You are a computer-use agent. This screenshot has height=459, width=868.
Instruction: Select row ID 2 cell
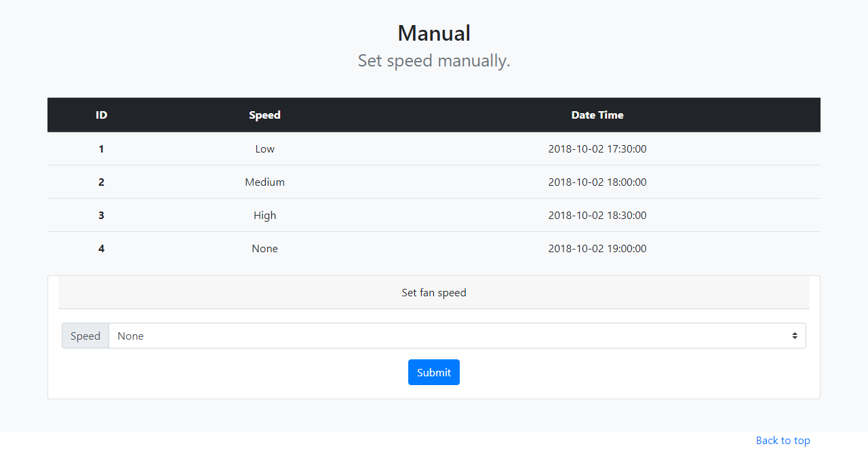point(101,182)
